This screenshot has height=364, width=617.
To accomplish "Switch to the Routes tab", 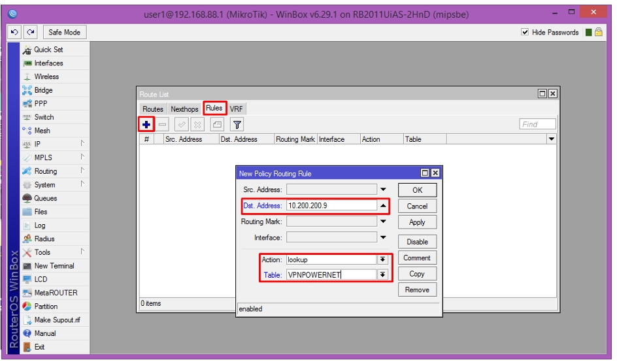I will tap(153, 109).
